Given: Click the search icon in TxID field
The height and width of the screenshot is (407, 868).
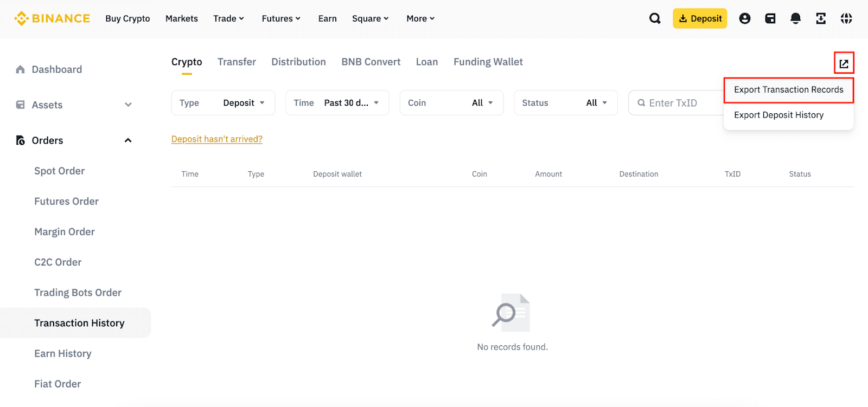Looking at the screenshot, I should [641, 103].
